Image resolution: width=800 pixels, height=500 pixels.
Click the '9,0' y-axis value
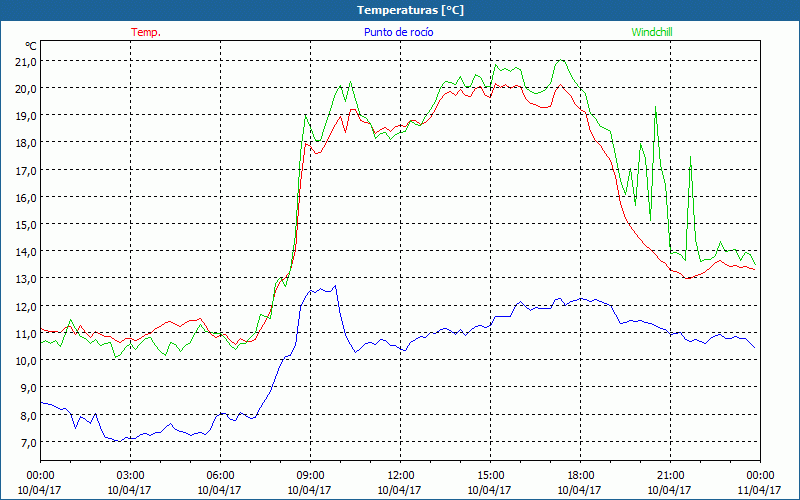click(x=28, y=388)
